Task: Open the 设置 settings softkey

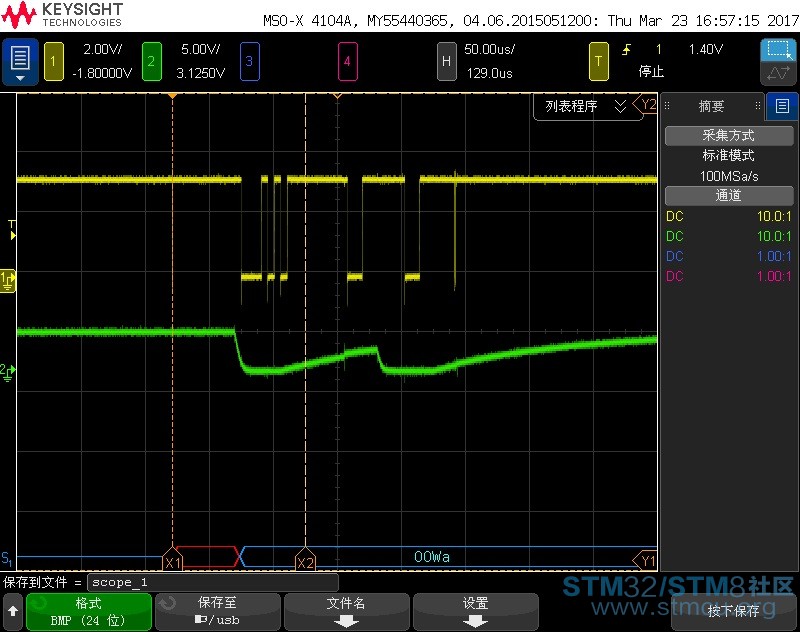Action: [x=476, y=612]
